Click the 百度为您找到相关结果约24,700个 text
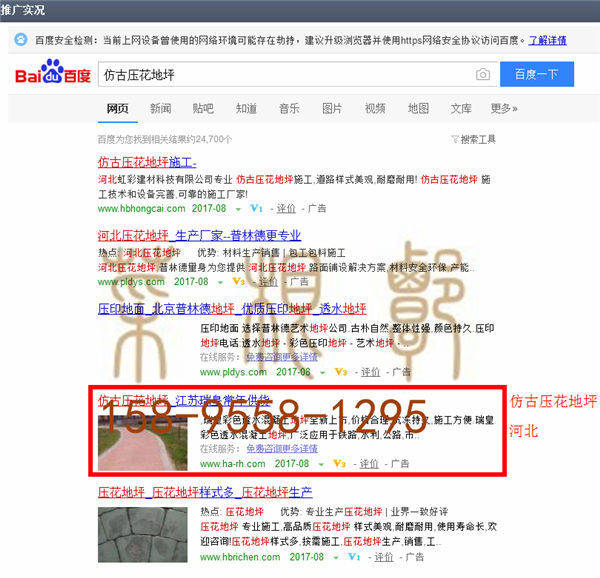The image size is (600, 578). point(165,139)
